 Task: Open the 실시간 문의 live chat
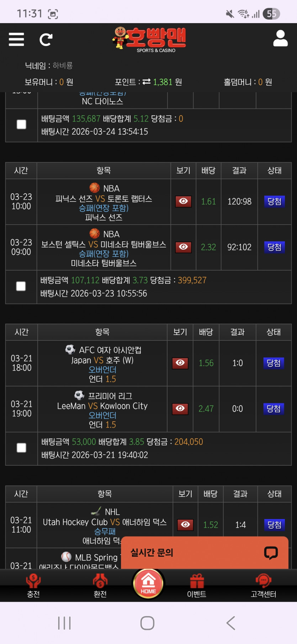click(205, 553)
